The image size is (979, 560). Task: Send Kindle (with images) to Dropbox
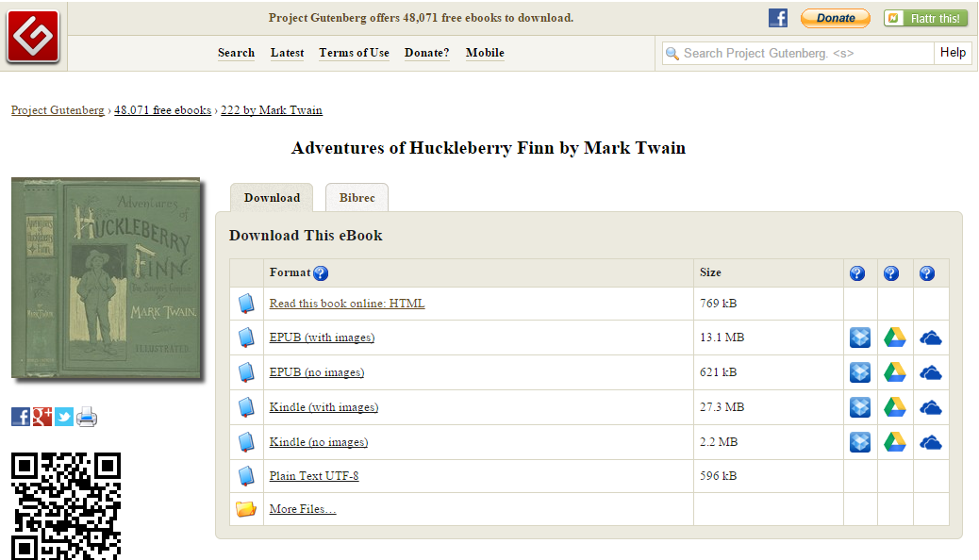(860, 407)
